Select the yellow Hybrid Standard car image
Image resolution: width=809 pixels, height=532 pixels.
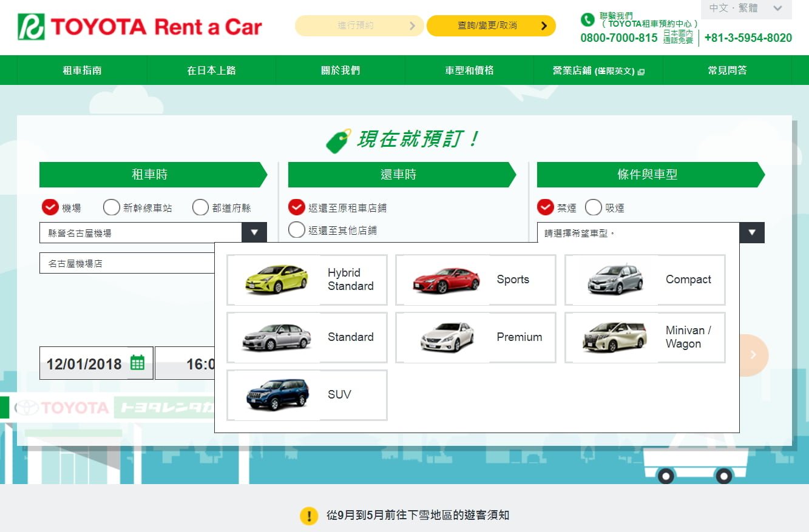(x=276, y=279)
